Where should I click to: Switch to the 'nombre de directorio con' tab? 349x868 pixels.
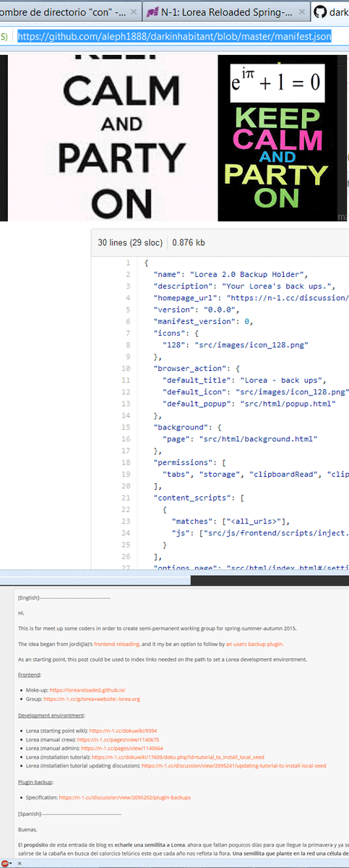pyautogui.click(x=70, y=12)
